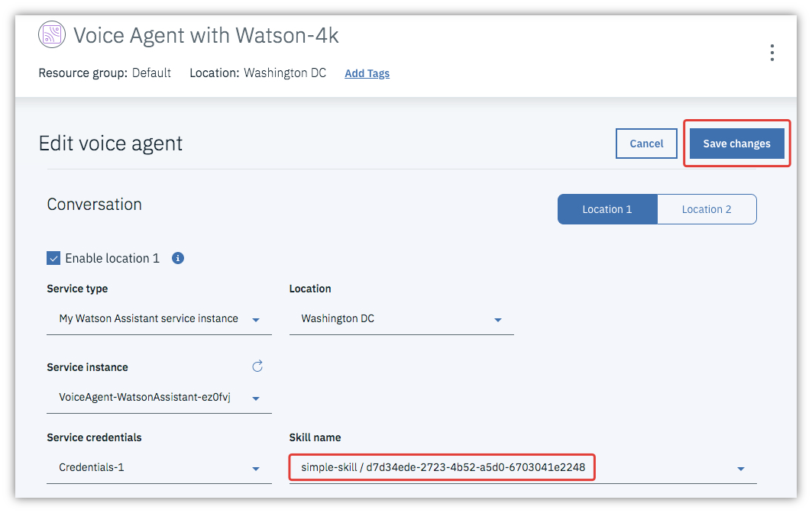Toggle the Enable location 1 checkbox
Viewport: 812px width, 513px height.
coord(53,258)
